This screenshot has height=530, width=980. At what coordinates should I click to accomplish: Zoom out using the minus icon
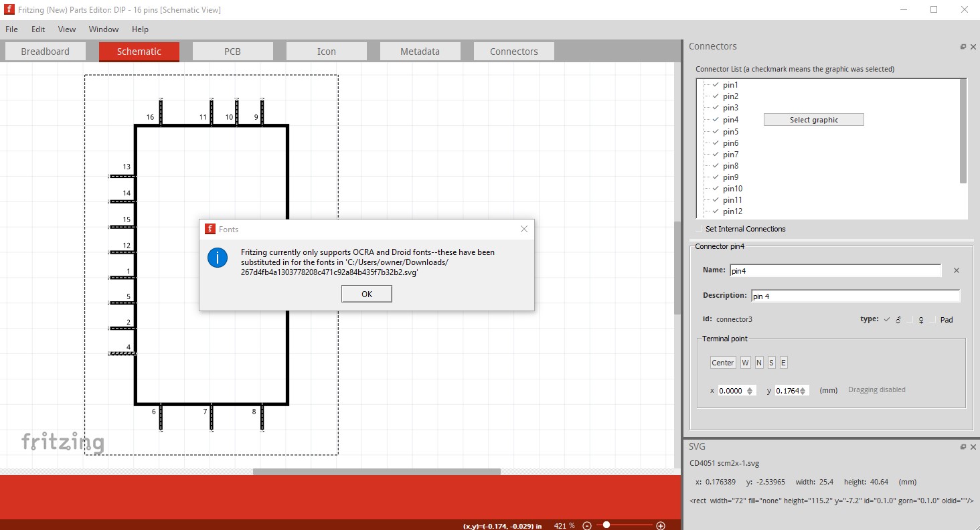coord(586,525)
